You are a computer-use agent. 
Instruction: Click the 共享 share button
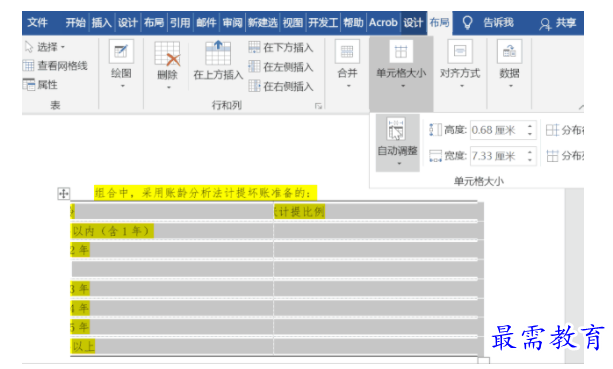pyautogui.click(x=558, y=23)
